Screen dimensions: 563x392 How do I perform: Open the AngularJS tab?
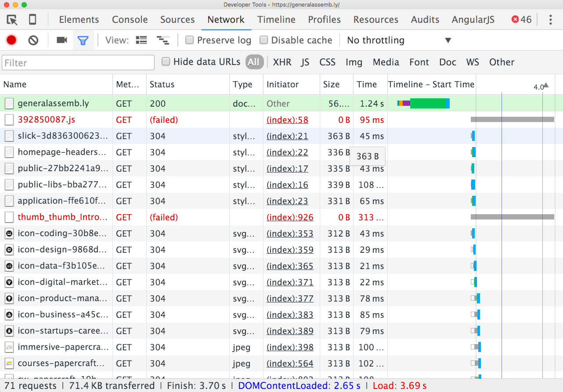[473, 20]
